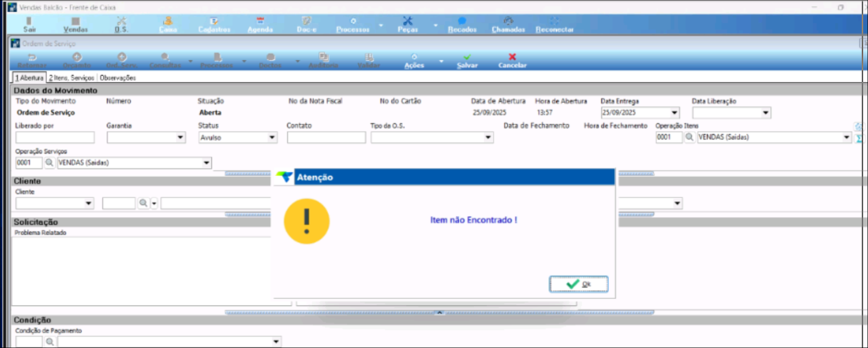Expand the Status dropdown showing Avulso

(x=272, y=137)
